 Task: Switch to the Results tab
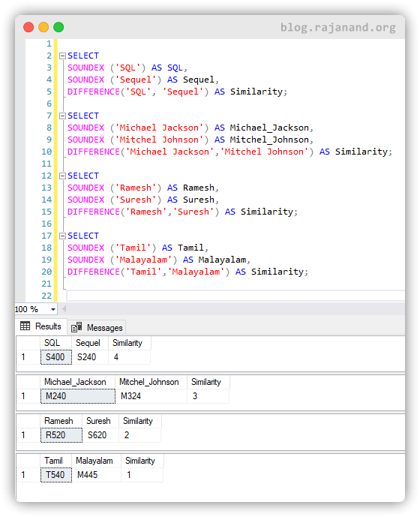(41, 326)
